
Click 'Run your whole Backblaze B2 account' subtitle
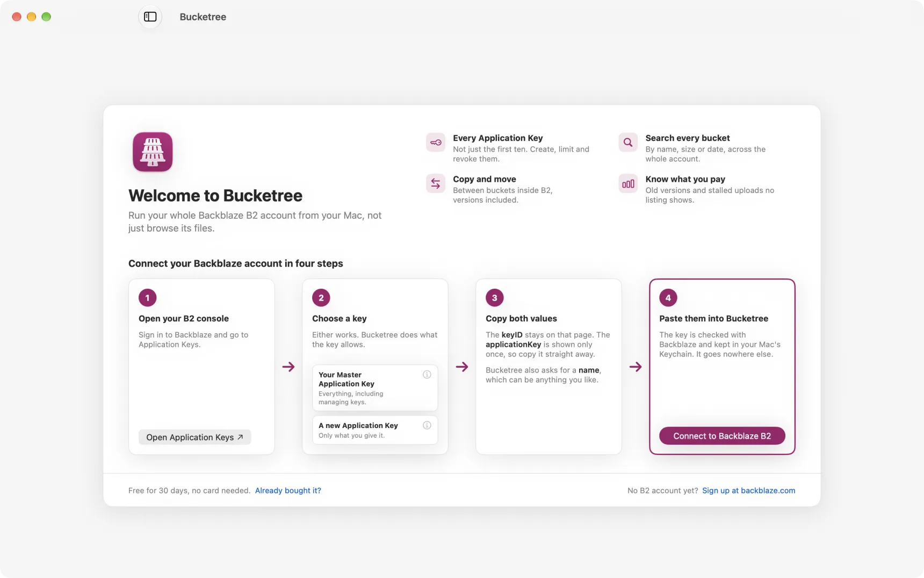pos(255,222)
